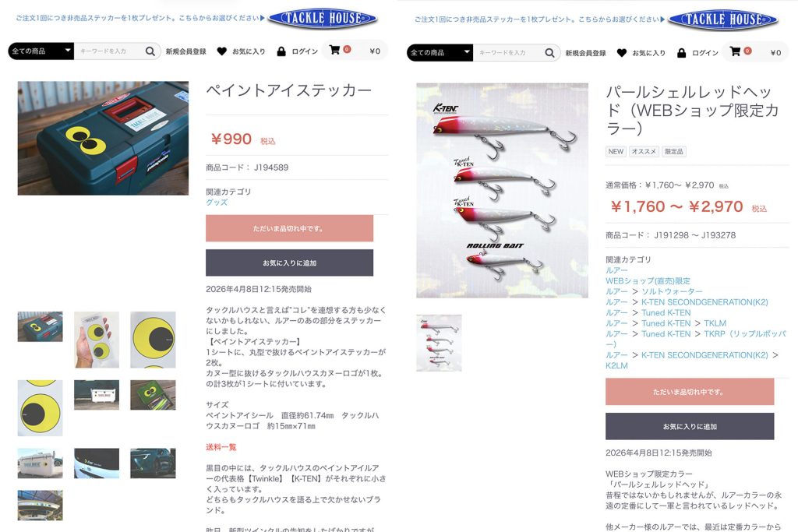
Task: Click the Tackle House logo on left page
Action: (x=323, y=19)
